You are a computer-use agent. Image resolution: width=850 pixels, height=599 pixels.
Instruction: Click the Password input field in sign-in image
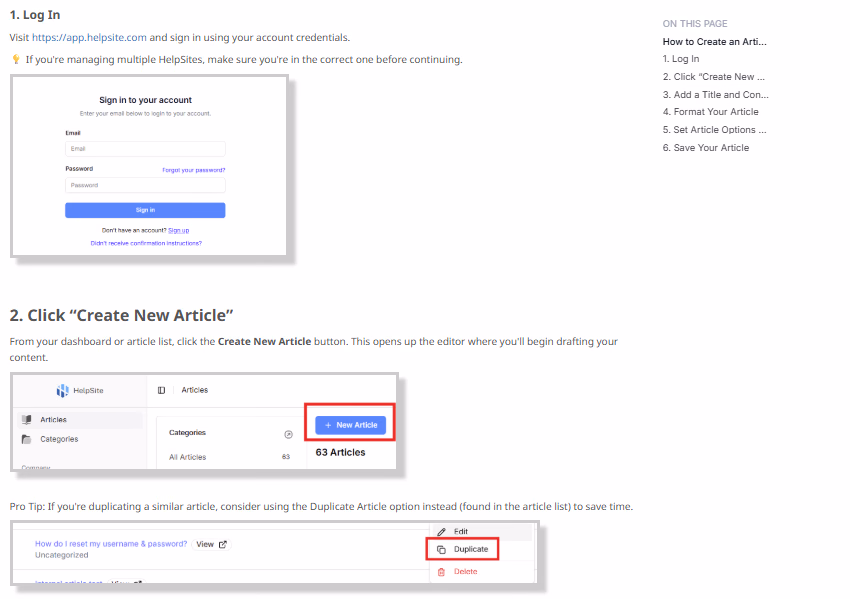pos(145,185)
